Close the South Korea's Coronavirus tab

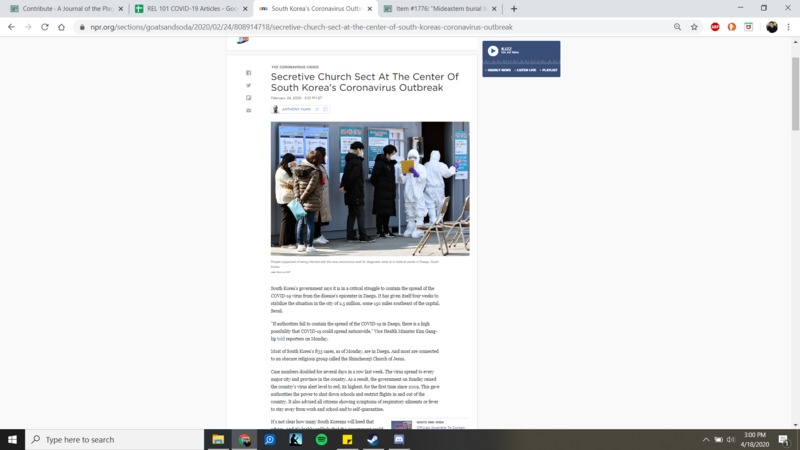(370, 9)
